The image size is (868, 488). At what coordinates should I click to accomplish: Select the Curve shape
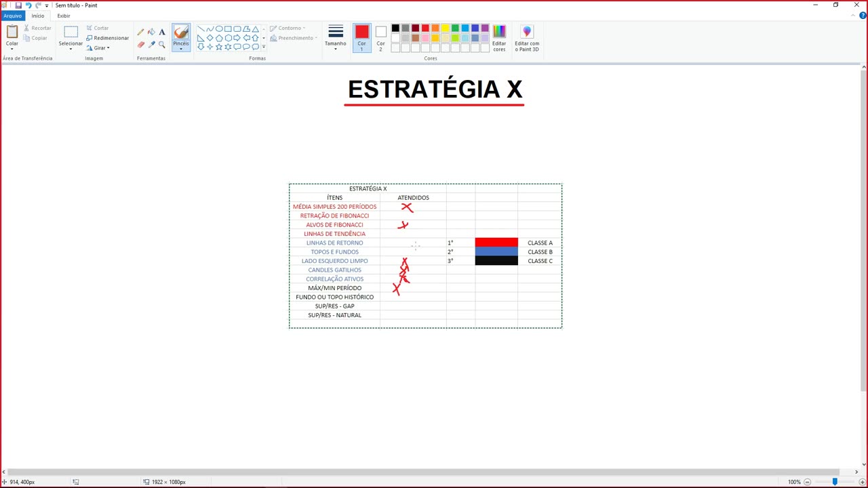tap(210, 29)
